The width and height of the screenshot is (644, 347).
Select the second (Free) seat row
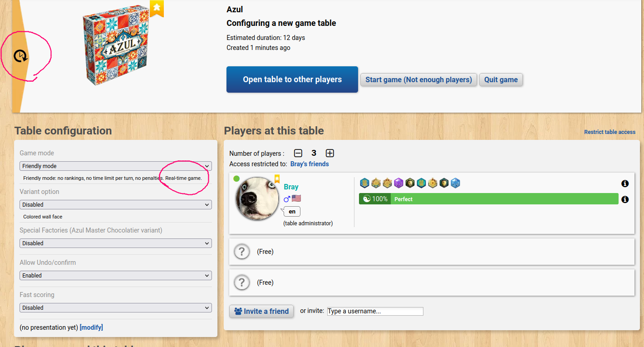click(x=432, y=283)
